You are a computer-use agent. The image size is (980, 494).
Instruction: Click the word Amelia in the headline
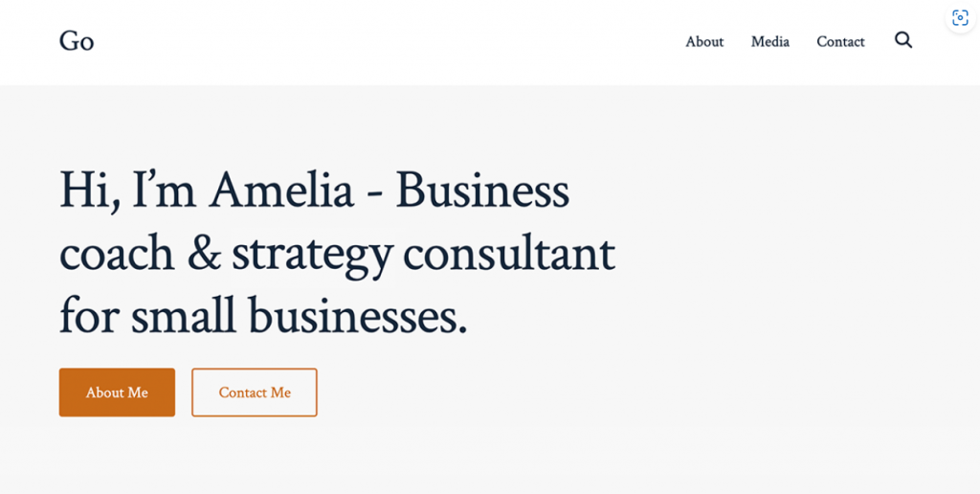pos(281,190)
